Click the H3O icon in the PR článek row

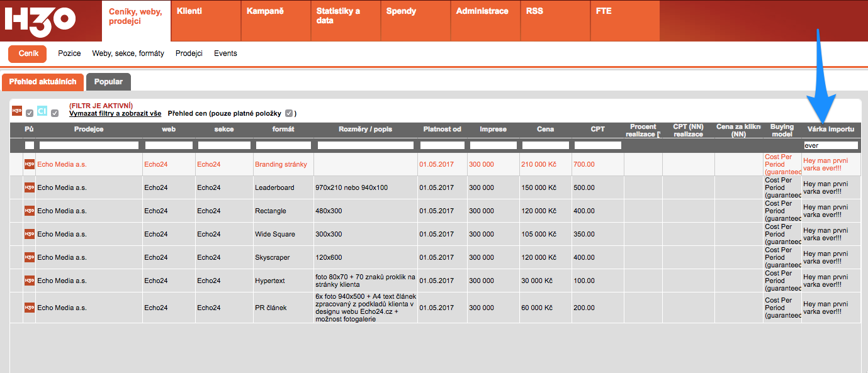(x=30, y=308)
